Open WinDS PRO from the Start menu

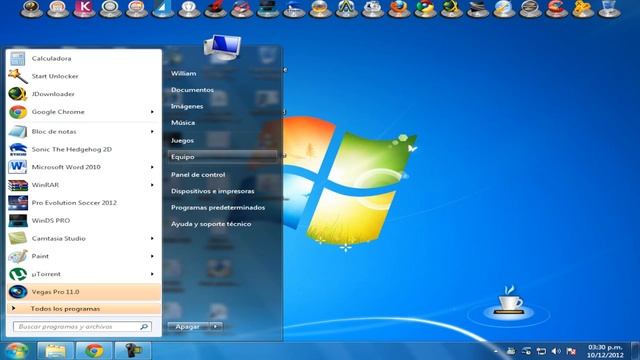coord(84,220)
